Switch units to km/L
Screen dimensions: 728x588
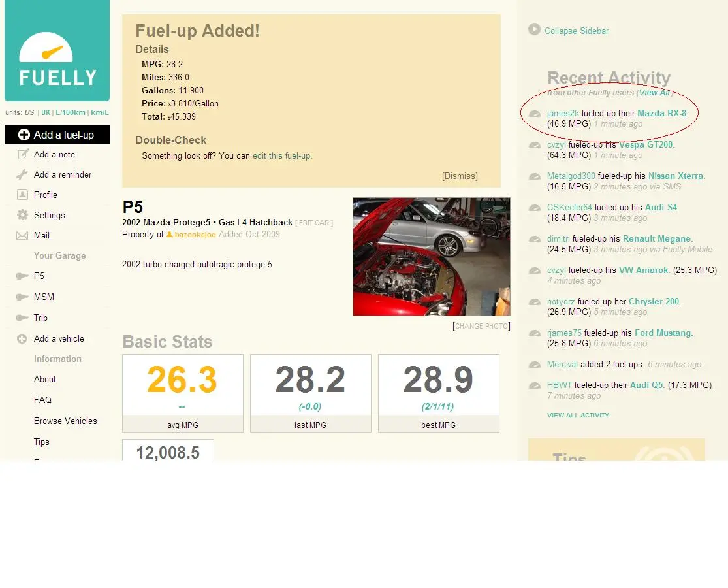click(x=100, y=112)
